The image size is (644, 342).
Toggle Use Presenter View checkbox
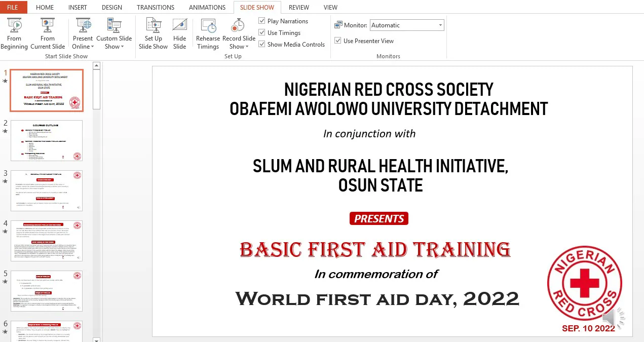(x=338, y=41)
